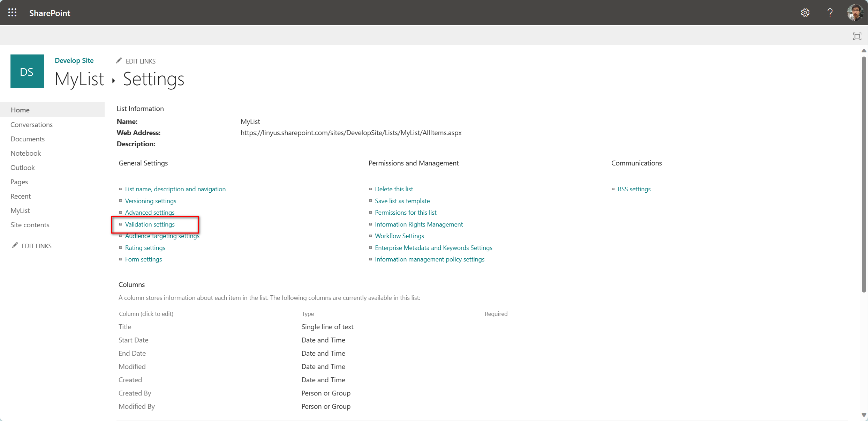868x421 pixels.
Task: Open Documents from the left navigation
Action: pos(28,139)
